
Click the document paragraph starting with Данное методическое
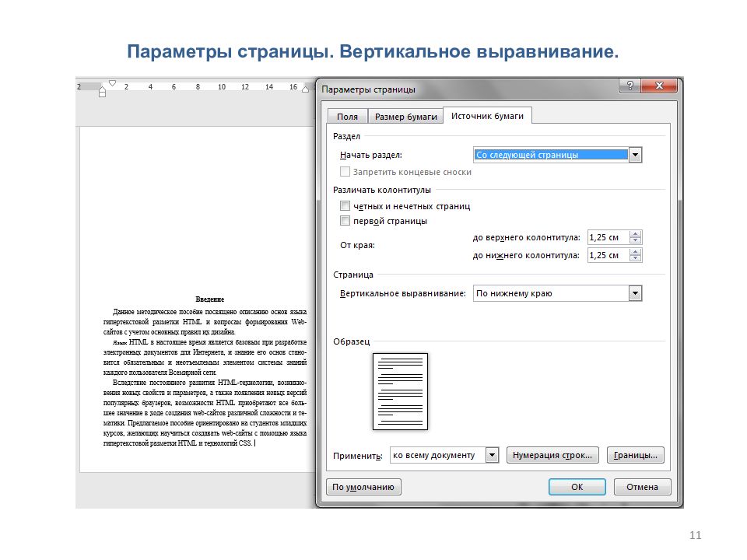click(205, 322)
